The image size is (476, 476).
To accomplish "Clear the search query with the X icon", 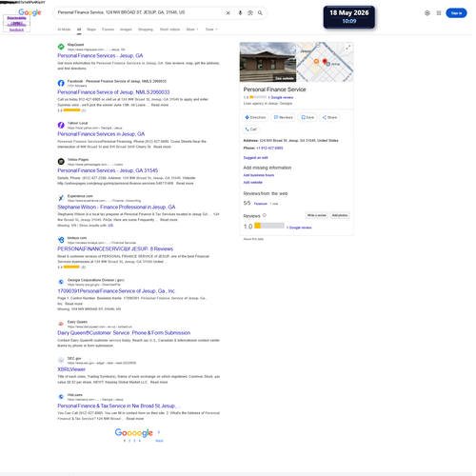I will (x=228, y=13).
